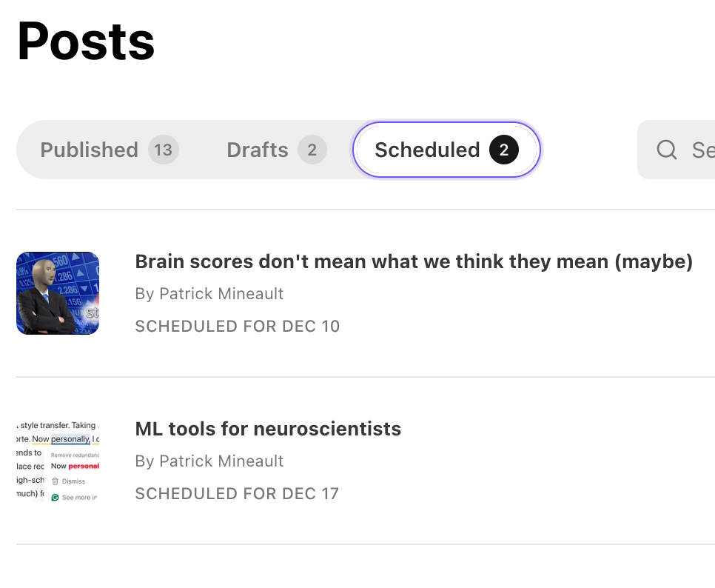The width and height of the screenshot is (715, 588).
Task: Click the Posts page heading
Action: (x=86, y=41)
